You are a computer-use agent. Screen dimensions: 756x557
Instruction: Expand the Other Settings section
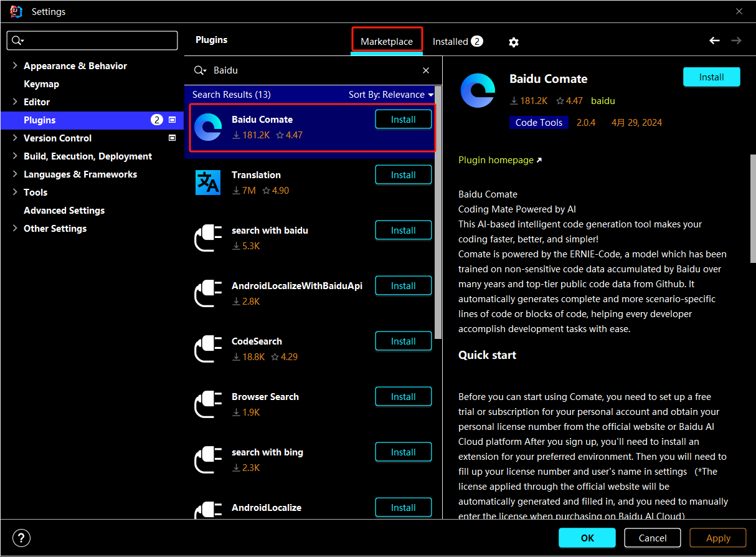pyautogui.click(x=15, y=228)
